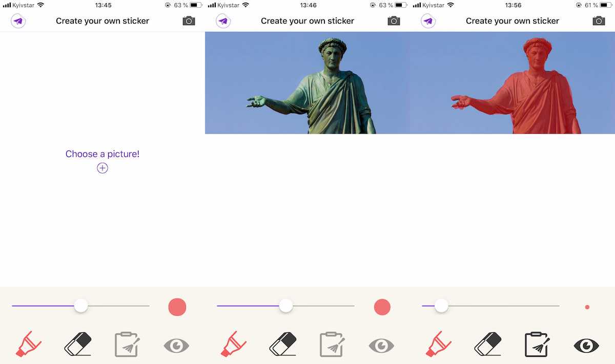Tap Create your own sticker title in middle screen
The image size is (615, 364).
click(x=307, y=21)
